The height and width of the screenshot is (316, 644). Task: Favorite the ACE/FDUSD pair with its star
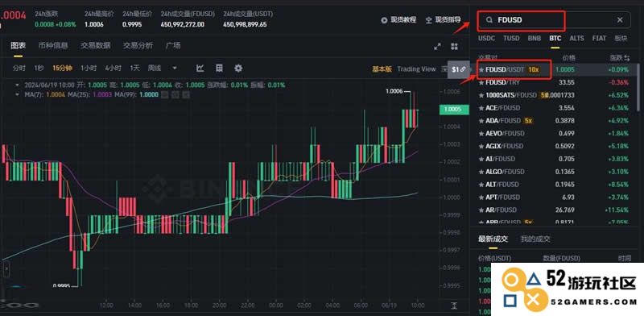481,108
